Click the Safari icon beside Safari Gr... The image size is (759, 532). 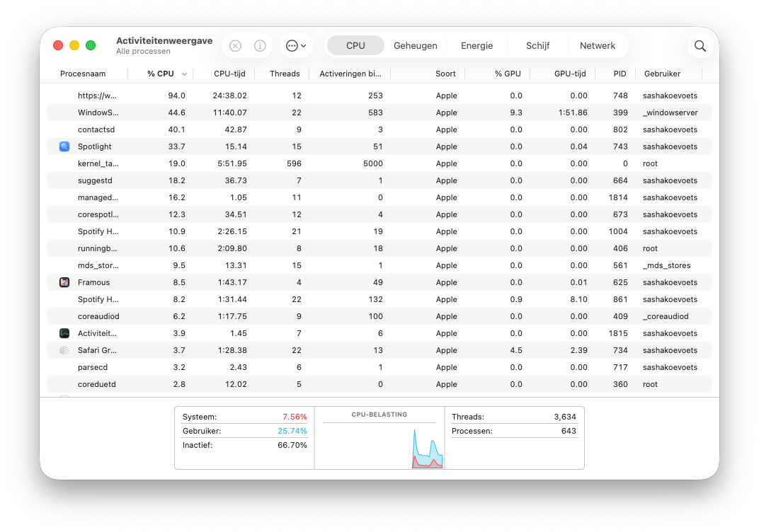coord(64,350)
